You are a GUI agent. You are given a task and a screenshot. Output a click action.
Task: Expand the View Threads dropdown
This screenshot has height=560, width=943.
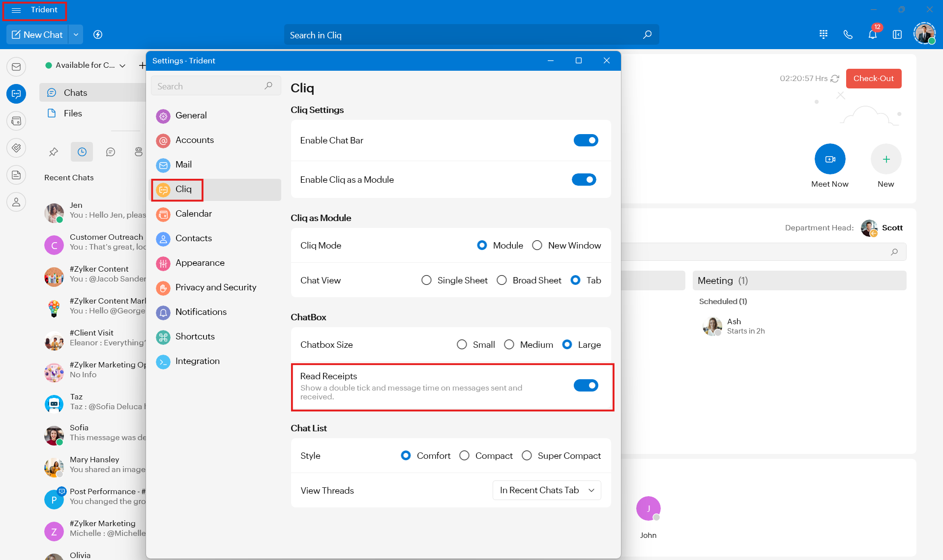click(x=546, y=490)
